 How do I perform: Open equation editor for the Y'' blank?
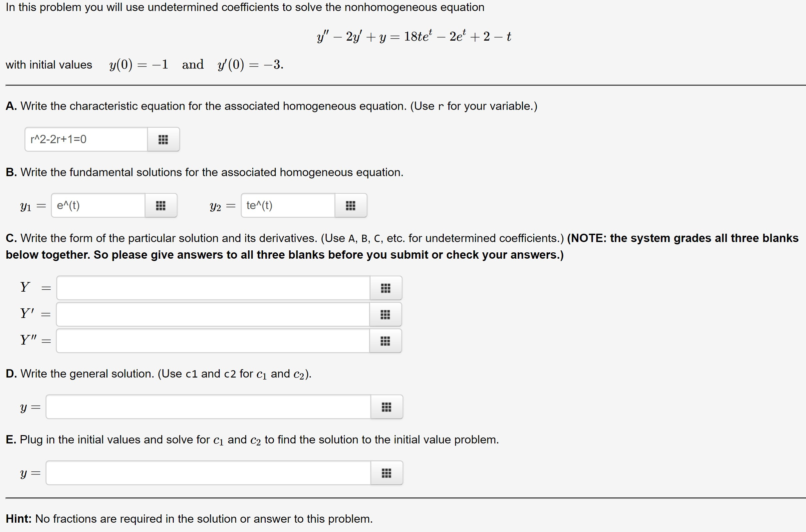click(386, 341)
